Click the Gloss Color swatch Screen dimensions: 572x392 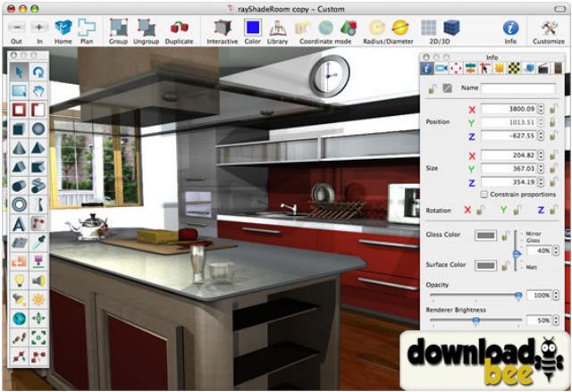485,236
